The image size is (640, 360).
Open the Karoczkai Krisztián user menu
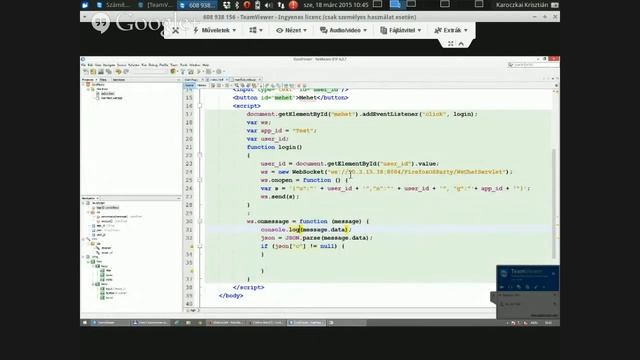(527, 5)
